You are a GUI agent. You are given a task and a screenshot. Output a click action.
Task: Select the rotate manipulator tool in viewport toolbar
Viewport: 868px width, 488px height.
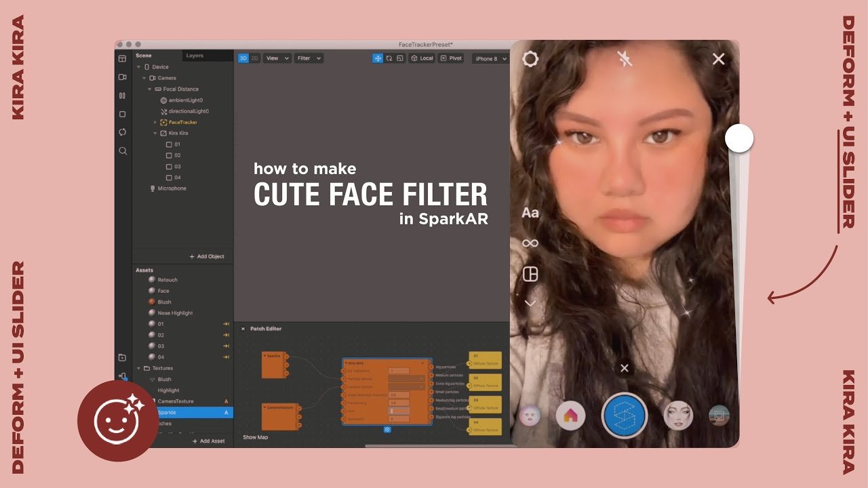point(389,58)
